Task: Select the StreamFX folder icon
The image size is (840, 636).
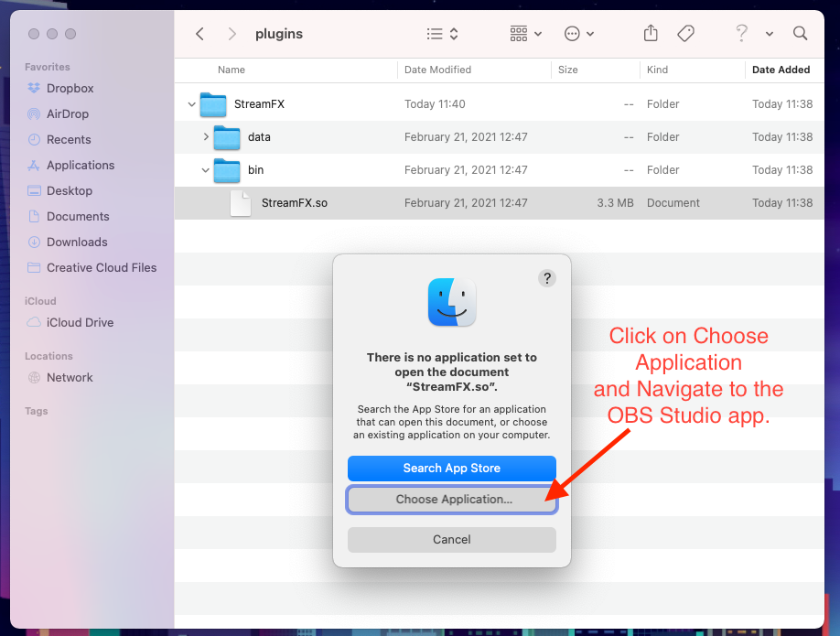Action: [x=213, y=104]
